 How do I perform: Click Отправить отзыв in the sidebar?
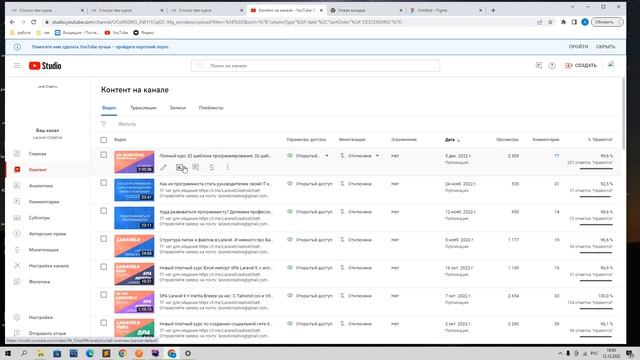tap(47, 333)
